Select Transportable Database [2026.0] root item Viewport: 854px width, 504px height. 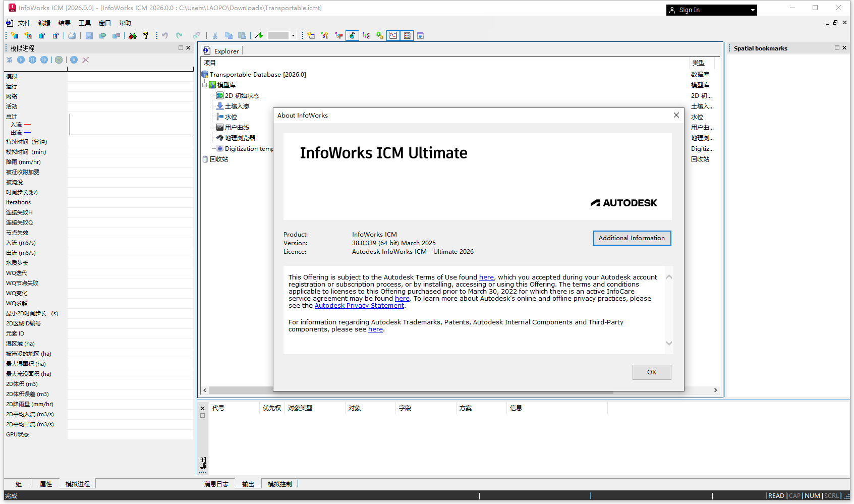pyautogui.click(x=258, y=74)
